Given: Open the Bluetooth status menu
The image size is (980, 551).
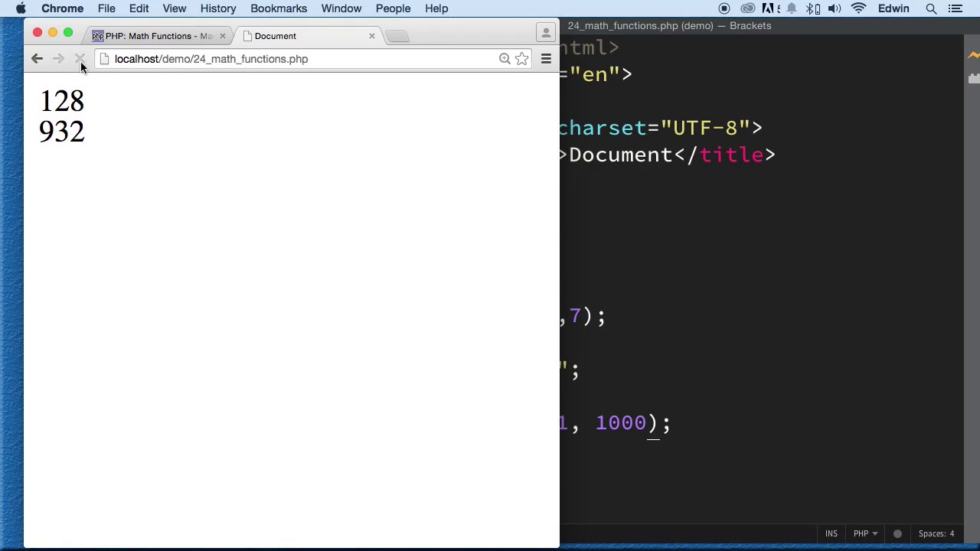Looking at the screenshot, I should [x=813, y=8].
